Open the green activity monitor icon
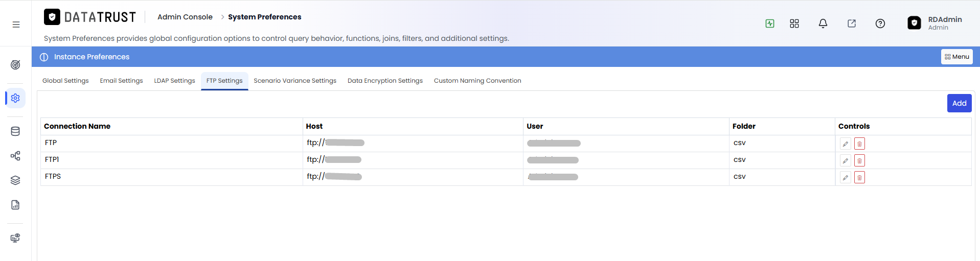Image resolution: width=980 pixels, height=261 pixels. point(770,23)
